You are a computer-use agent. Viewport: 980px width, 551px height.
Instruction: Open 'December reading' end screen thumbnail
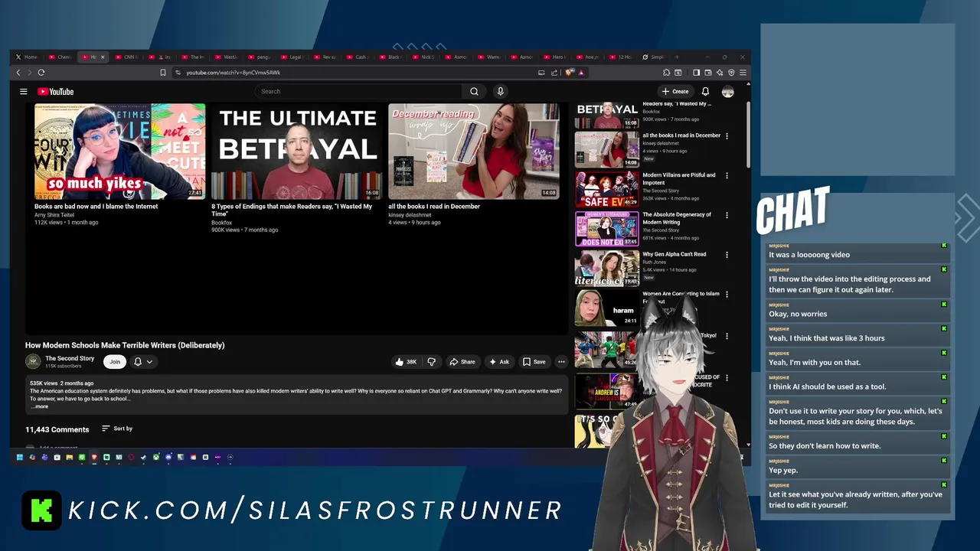point(473,152)
